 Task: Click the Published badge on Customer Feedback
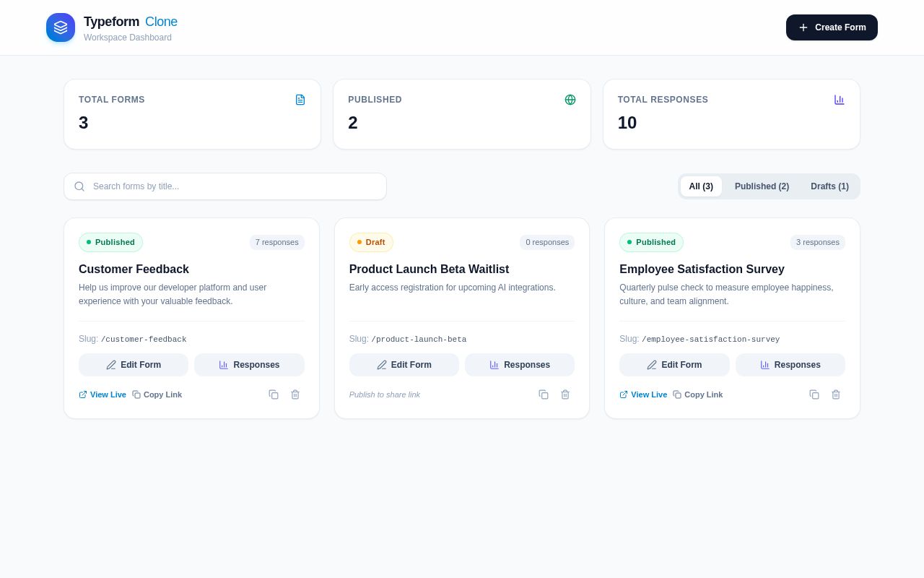pyautogui.click(x=110, y=242)
